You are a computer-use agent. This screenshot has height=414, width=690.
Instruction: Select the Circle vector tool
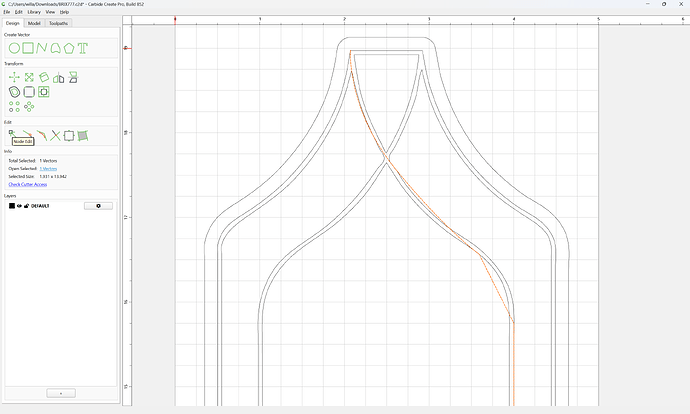[14, 48]
